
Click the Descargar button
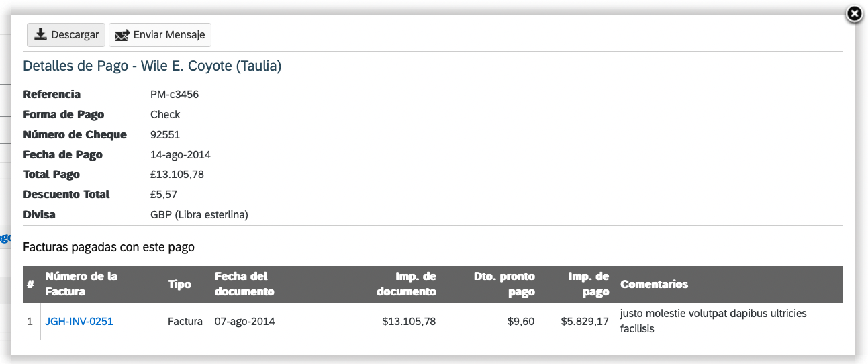coord(66,35)
